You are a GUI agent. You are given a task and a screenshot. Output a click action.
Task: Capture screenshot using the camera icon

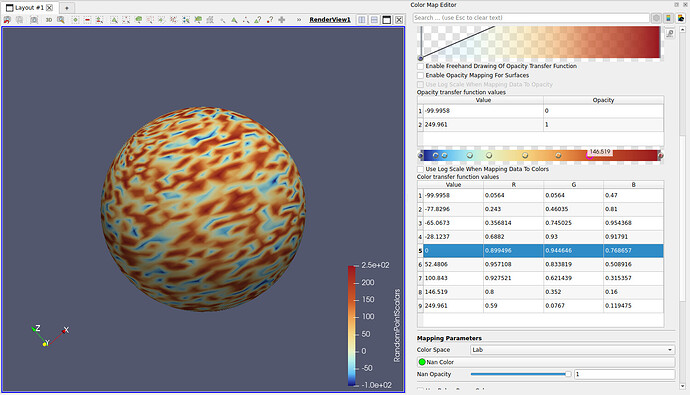click(34, 20)
